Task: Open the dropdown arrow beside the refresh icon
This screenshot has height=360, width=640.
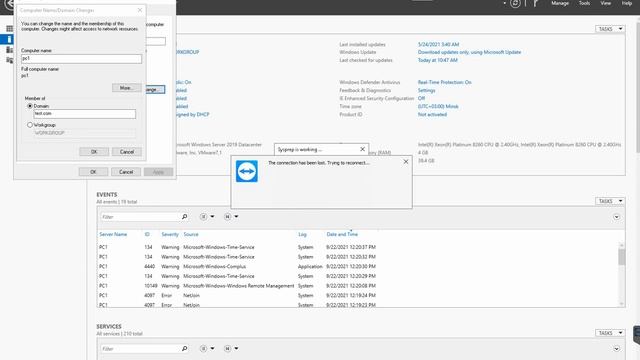Action: 504,3
